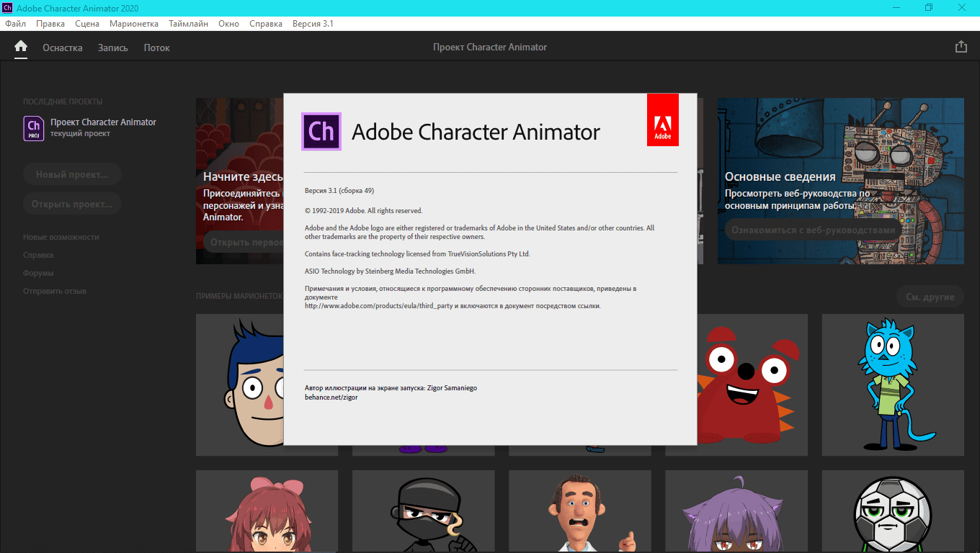The image size is (980, 553).
Task: Click the Ch logo in the About dialog
Action: 321,131
